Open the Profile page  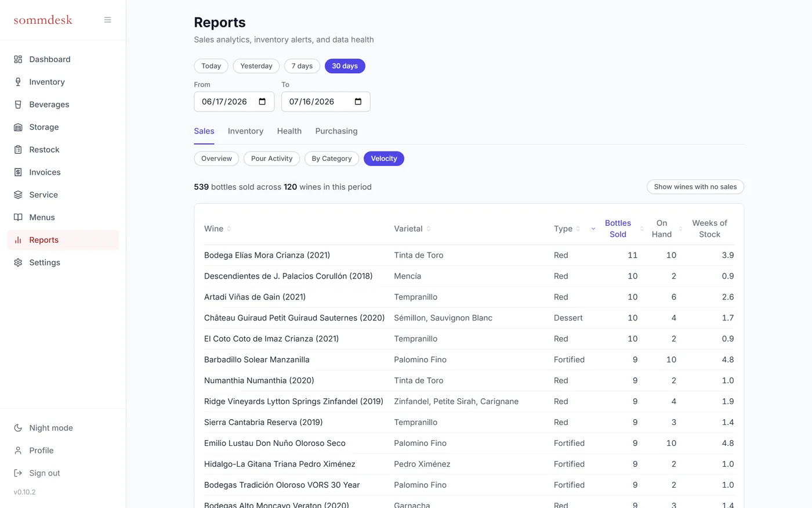63,451
